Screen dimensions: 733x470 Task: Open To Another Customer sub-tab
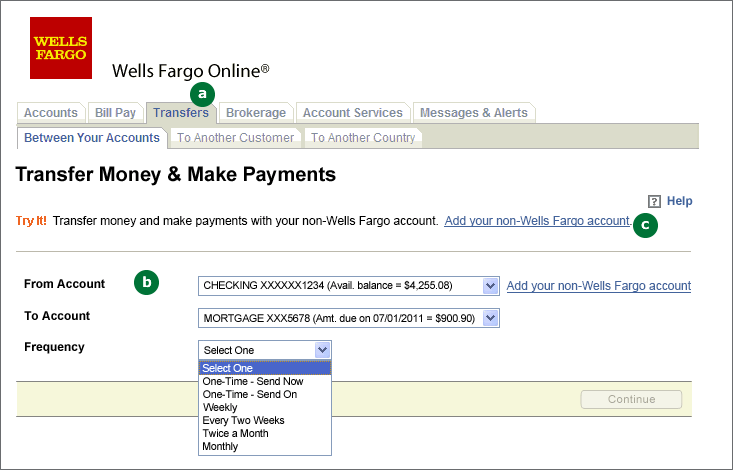coord(235,138)
